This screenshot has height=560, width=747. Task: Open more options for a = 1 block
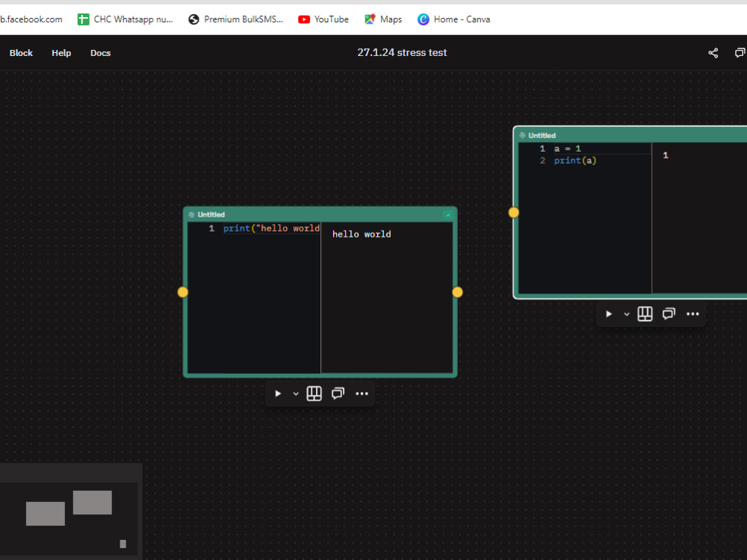coord(692,314)
